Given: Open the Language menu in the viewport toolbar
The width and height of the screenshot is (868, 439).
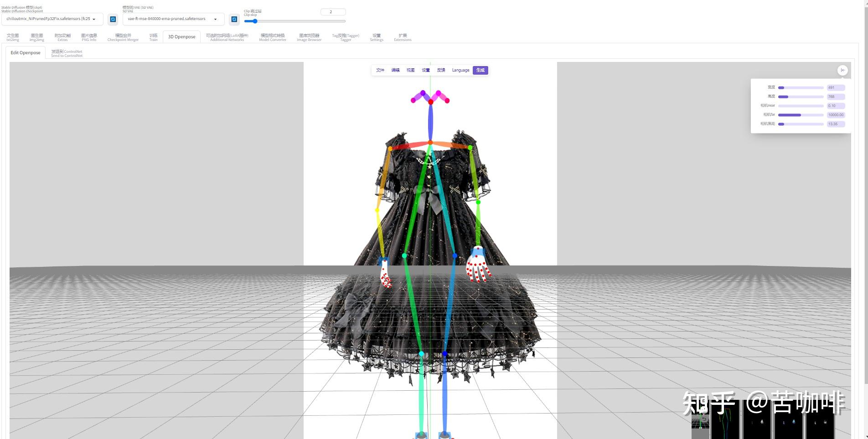Looking at the screenshot, I should pos(460,70).
